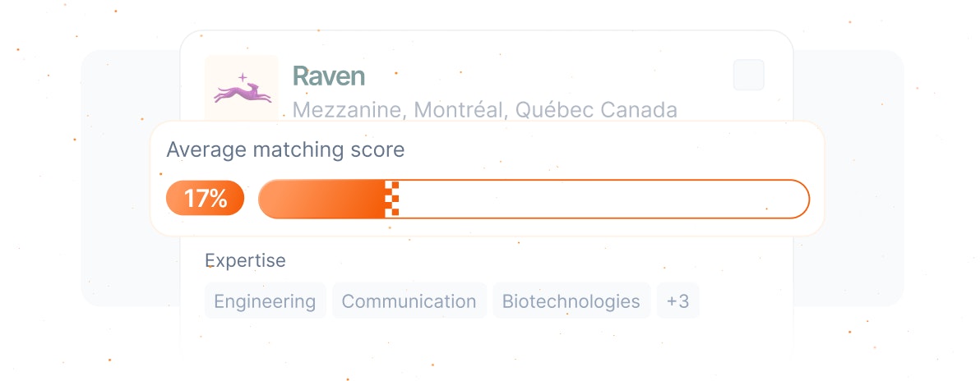Click the purple sparkle star in Raven's logo

[x=243, y=77]
